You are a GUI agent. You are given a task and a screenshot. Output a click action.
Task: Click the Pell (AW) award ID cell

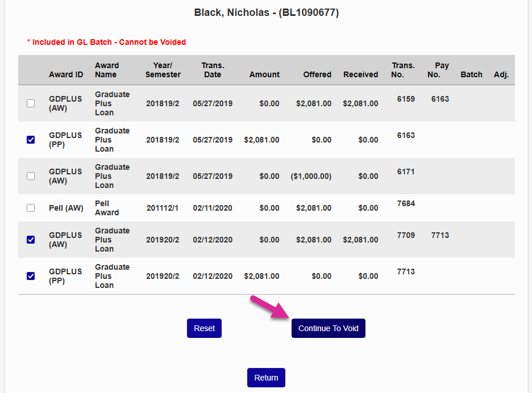[66, 208]
